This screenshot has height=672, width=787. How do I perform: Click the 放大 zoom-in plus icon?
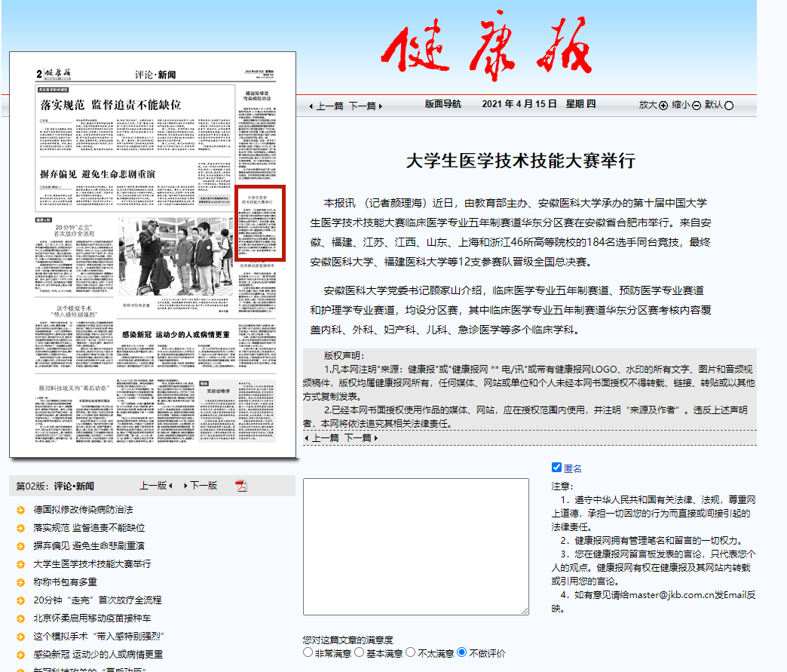click(x=663, y=106)
